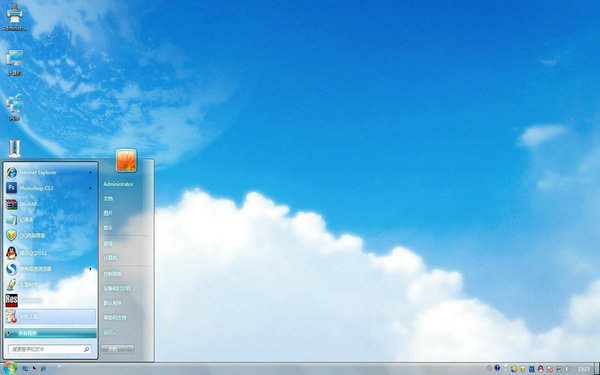This screenshot has width=600, height=375.
Task: Open the shutdown options arrow
Action: 130,349
